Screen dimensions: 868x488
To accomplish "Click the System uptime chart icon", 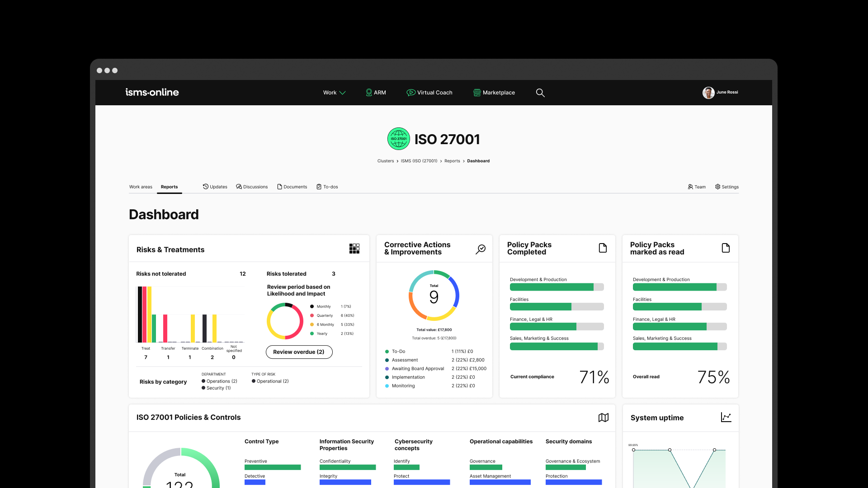I will pyautogui.click(x=726, y=418).
